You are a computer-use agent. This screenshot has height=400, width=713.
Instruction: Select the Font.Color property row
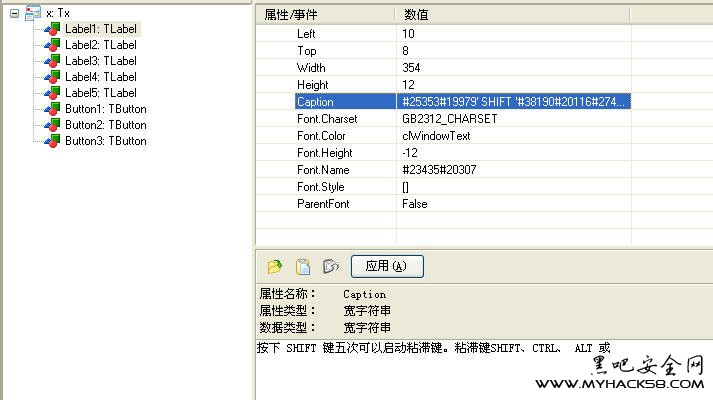click(320, 136)
